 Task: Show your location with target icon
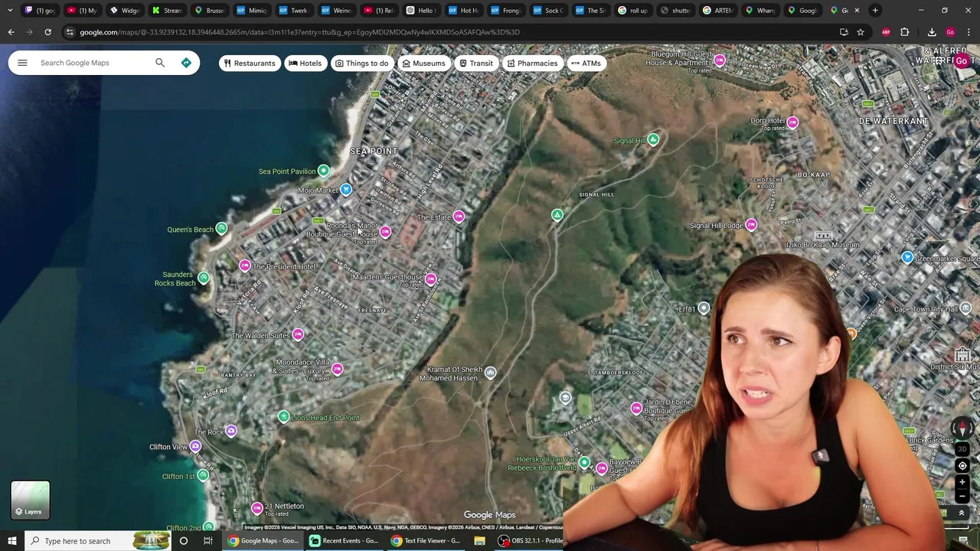tap(962, 465)
